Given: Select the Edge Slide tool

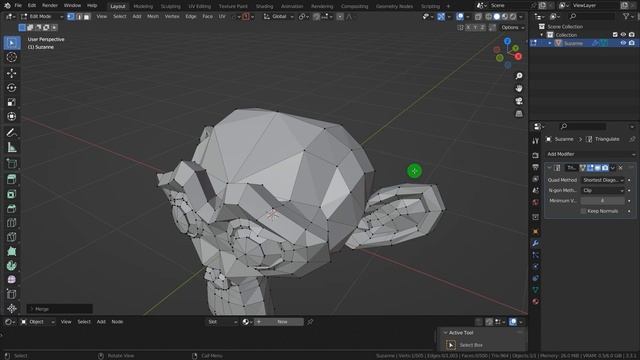Looking at the screenshot, I should point(12,294).
